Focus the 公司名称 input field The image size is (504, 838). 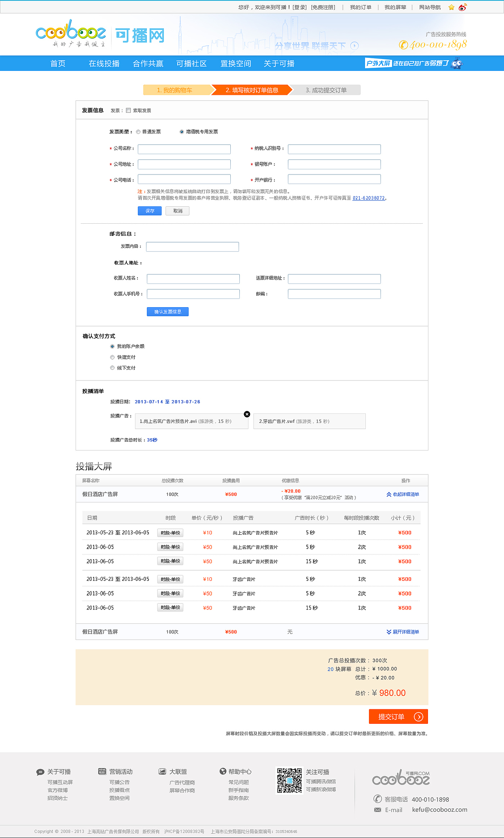[x=184, y=149]
